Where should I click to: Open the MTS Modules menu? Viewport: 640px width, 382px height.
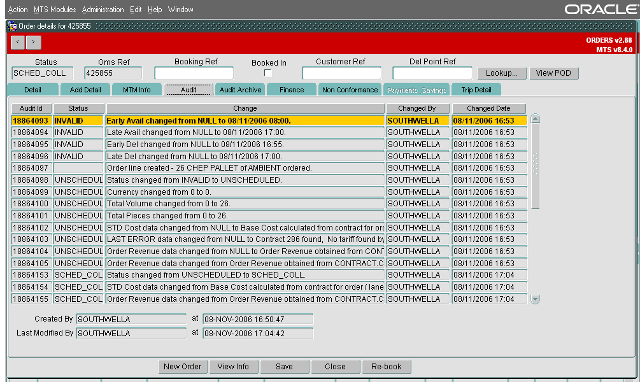click(x=55, y=9)
